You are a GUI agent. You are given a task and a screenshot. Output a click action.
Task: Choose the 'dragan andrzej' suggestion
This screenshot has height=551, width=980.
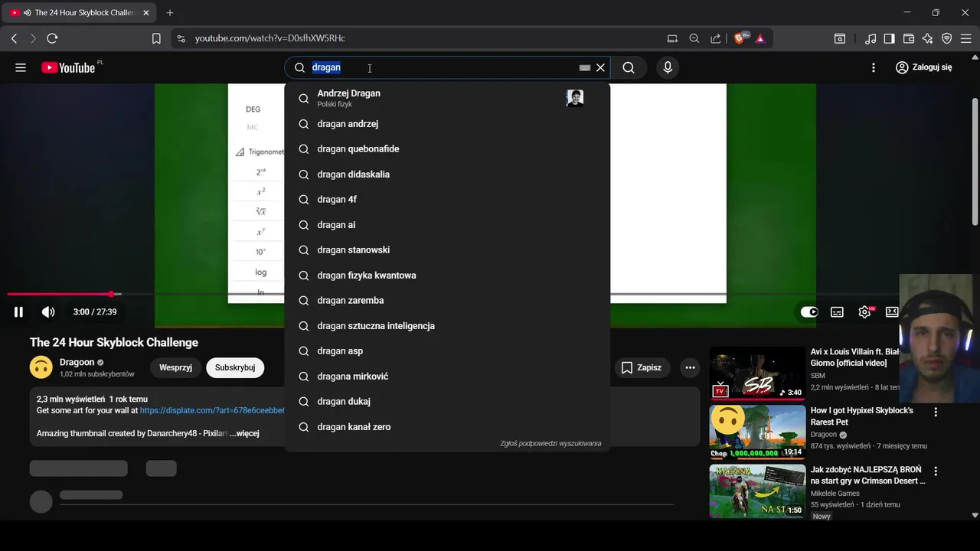pos(447,124)
